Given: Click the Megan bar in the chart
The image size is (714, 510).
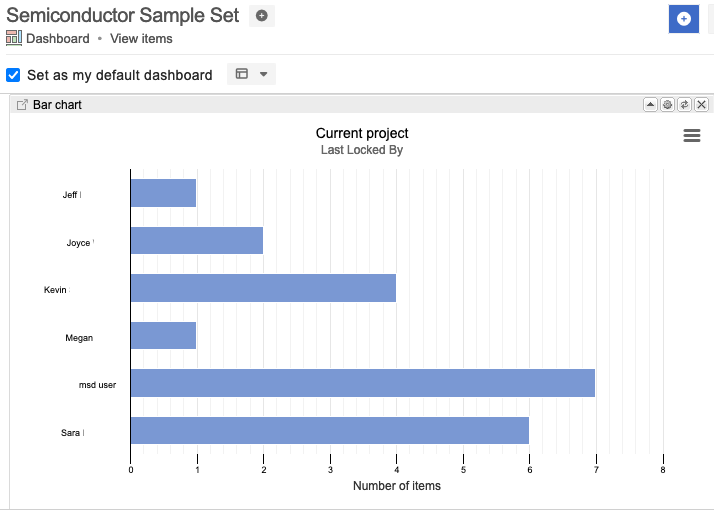Looking at the screenshot, I should (x=163, y=336).
